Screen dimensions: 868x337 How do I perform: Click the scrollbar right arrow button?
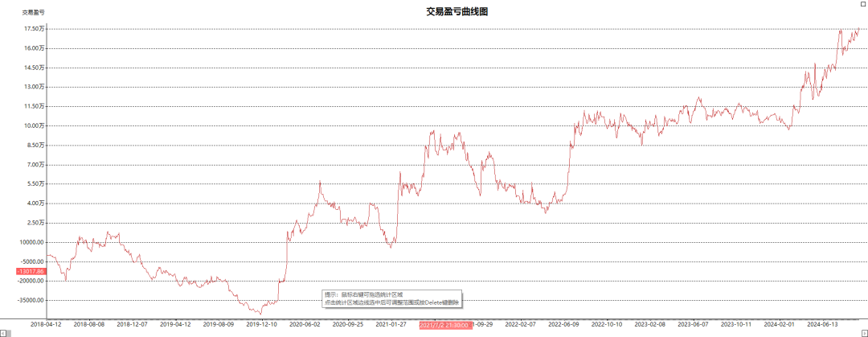click(x=863, y=332)
